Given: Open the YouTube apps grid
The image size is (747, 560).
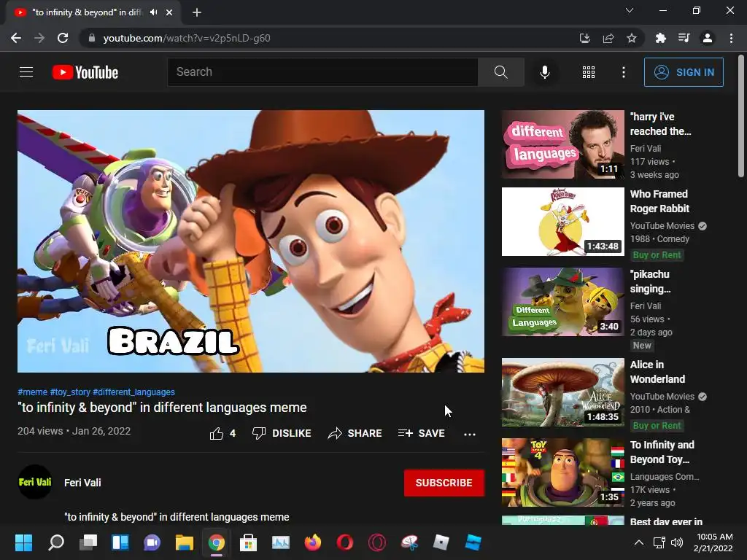Looking at the screenshot, I should 589,72.
